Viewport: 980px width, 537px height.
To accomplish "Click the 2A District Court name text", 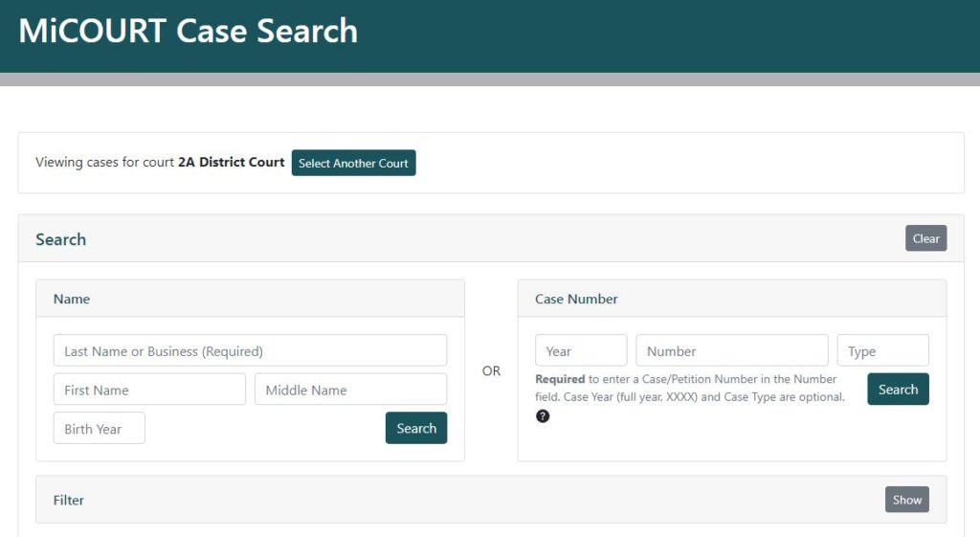I will (232, 163).
